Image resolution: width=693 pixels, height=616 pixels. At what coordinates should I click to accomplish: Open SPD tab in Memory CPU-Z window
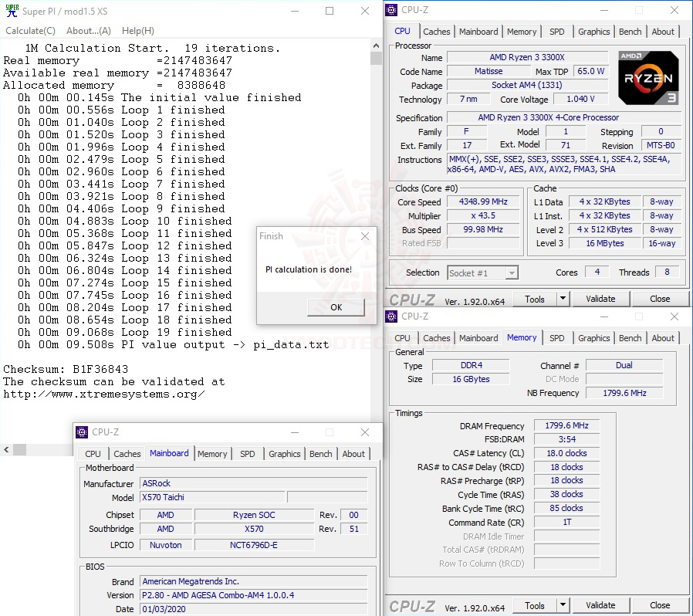[557, 338]
